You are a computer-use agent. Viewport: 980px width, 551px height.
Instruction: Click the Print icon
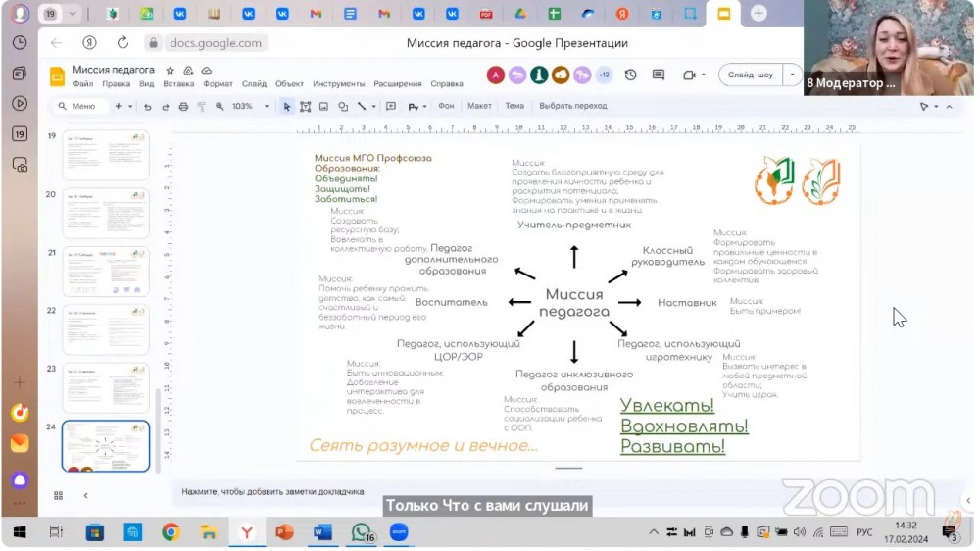[x=183, y=106]
